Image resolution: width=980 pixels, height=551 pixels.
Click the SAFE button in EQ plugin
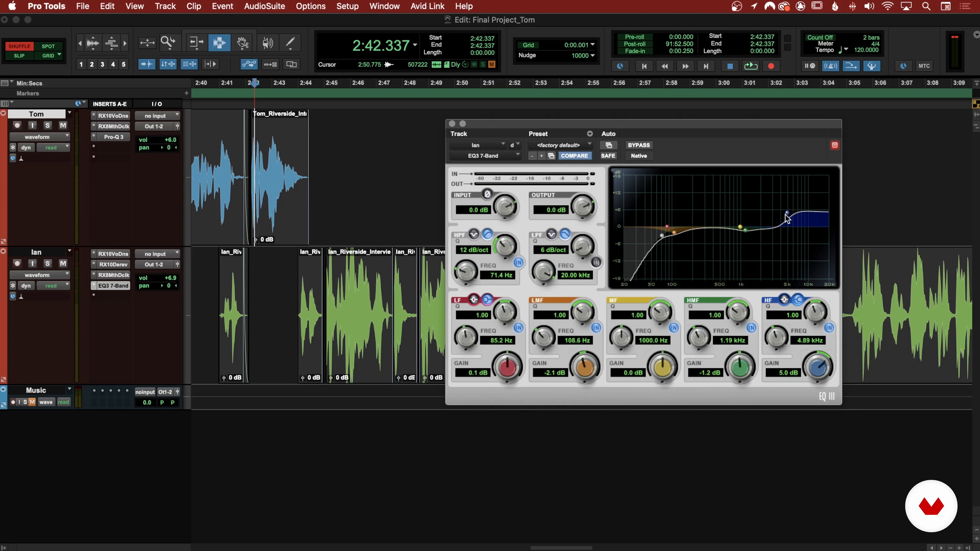[x=608, y=156]
